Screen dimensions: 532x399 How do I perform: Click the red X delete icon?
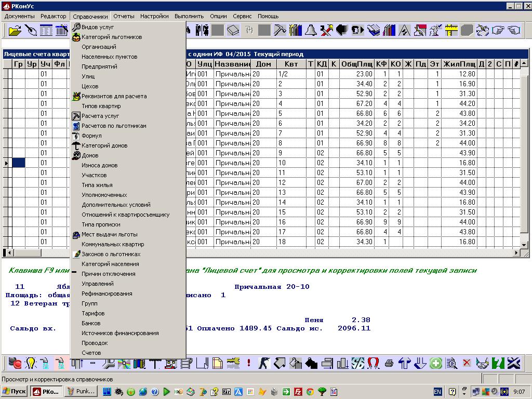[467, 363]
